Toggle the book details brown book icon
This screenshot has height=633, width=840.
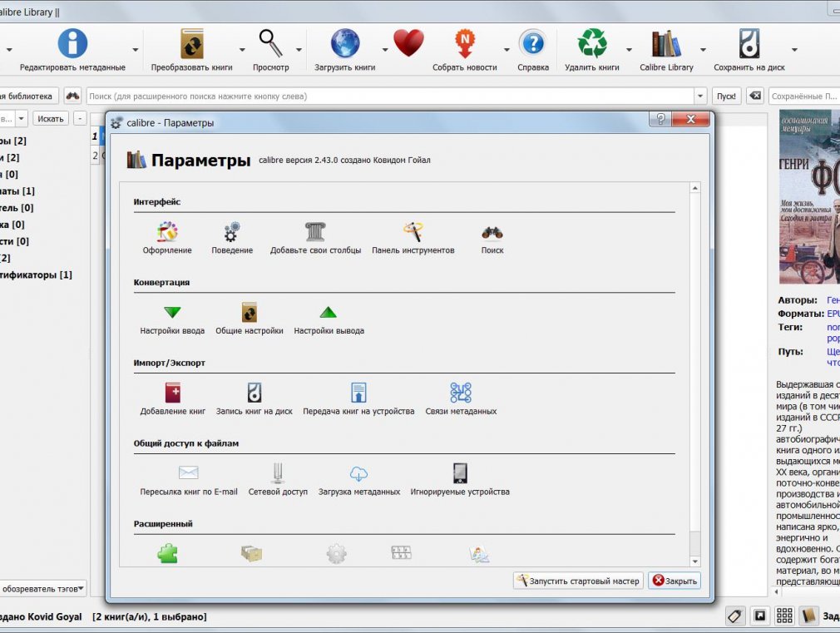tap(809, 616)
